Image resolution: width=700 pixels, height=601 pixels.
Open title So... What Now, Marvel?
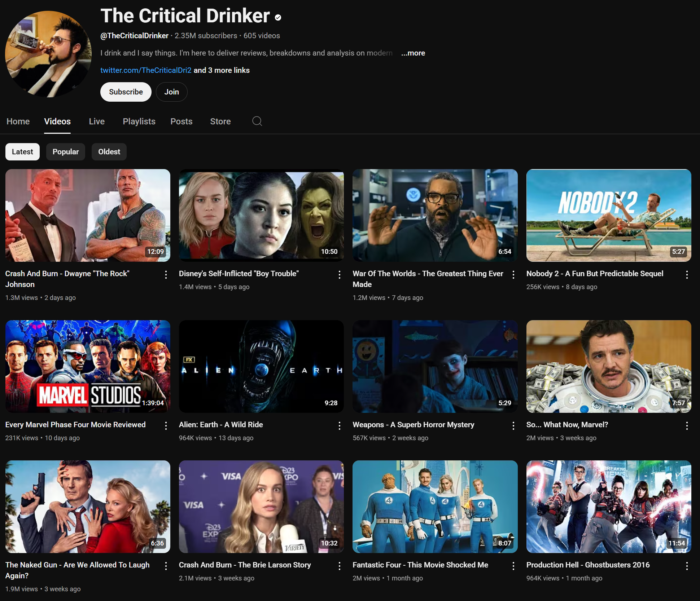pyautogui.click(x=567, y=425)
